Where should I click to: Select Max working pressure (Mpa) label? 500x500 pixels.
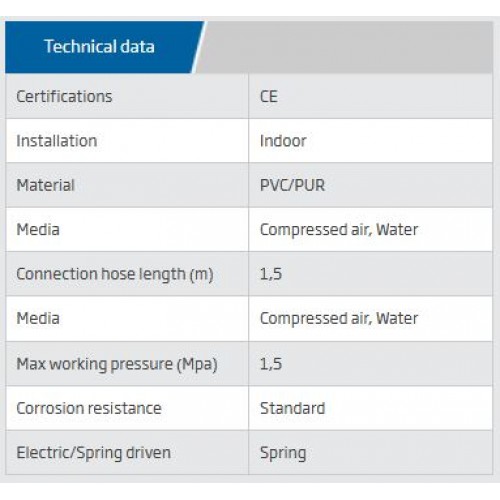[117, 364]
